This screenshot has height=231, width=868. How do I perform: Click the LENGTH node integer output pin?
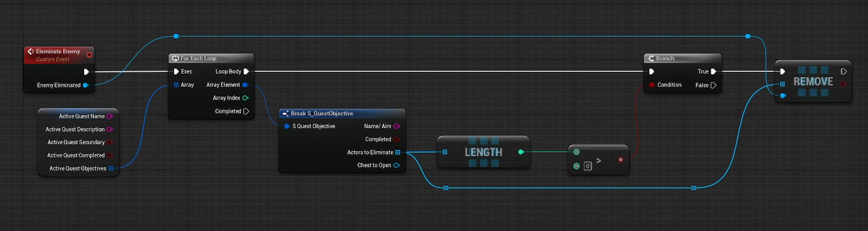[521, 152]
